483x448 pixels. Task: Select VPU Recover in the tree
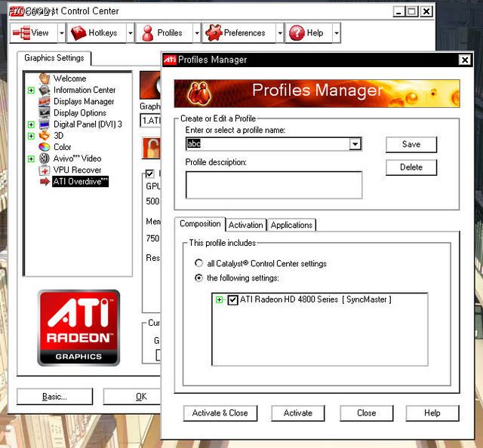click(77, 170)
